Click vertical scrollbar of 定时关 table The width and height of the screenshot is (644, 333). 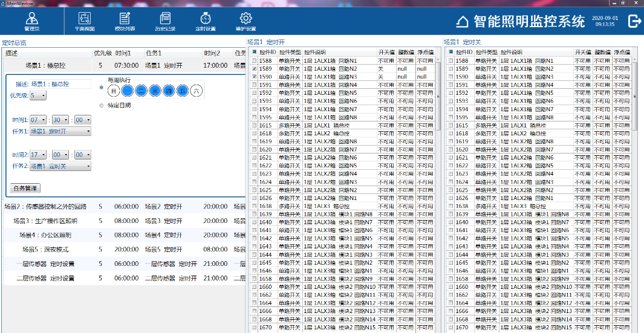click(x=634, y=97)
